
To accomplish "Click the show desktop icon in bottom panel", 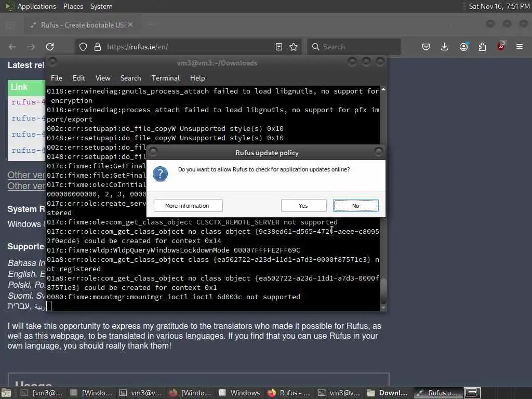I will point(6,393).
